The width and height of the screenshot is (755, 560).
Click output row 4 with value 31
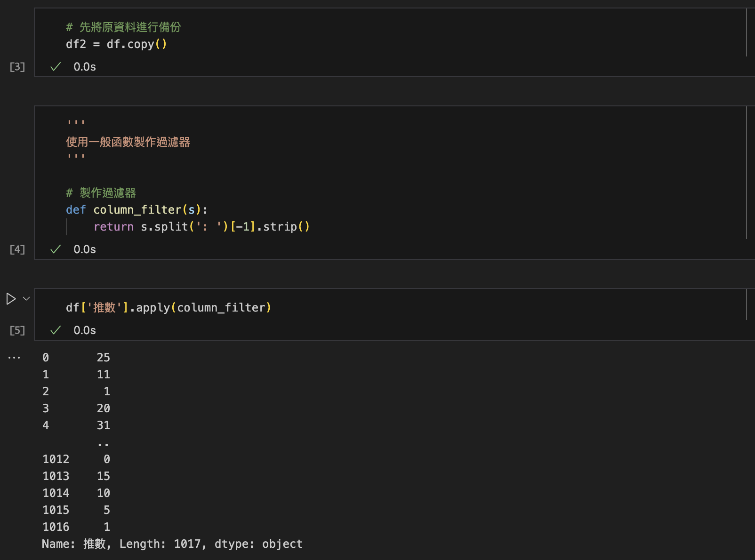76,425
